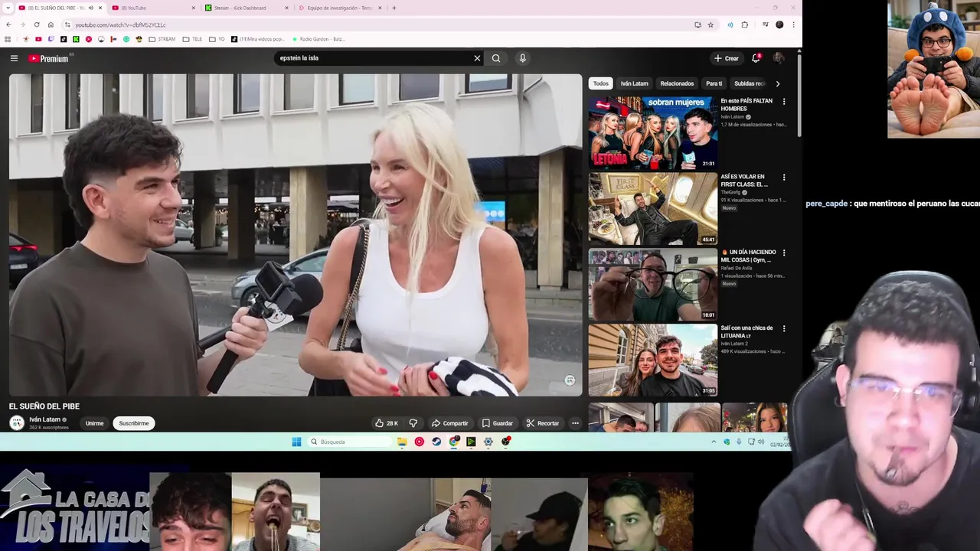Screen dimensions: 980x551
Task: Open 'Radio Garden' bookmark
Action: click(318, 39)
